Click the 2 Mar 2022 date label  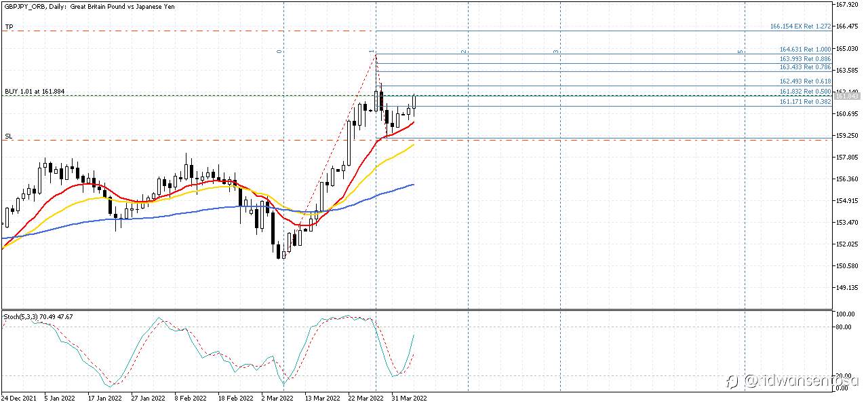pyautogui.click(x=276, y=399)
